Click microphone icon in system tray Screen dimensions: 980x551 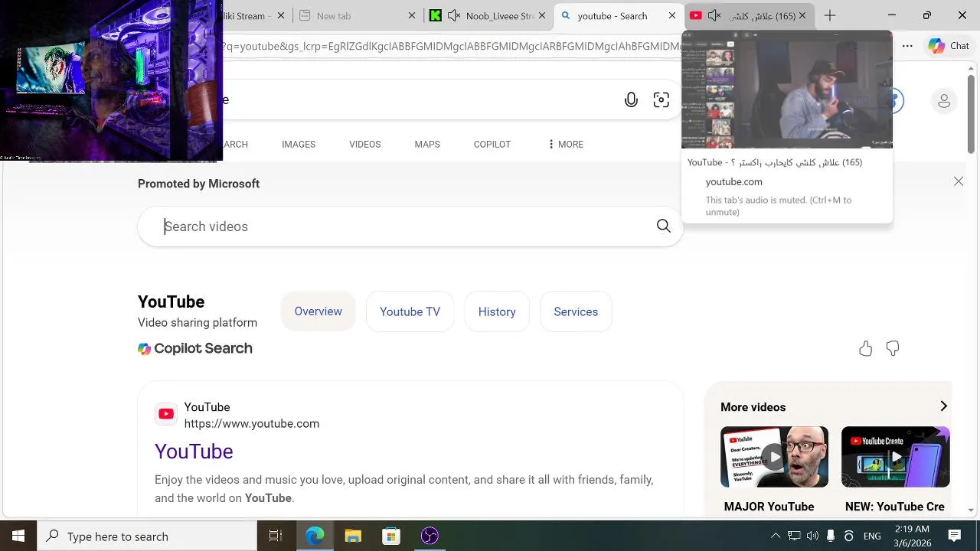[x=831, y=536]
